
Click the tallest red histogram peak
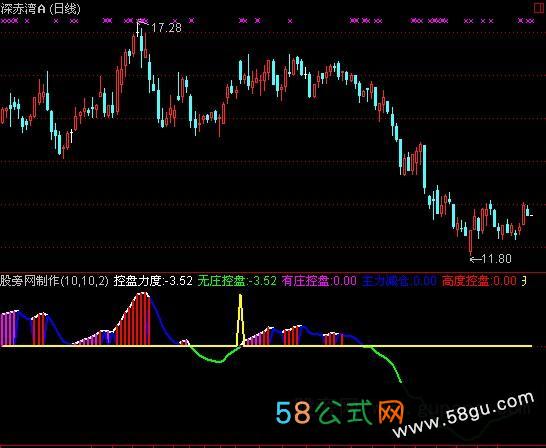(142, 319)
